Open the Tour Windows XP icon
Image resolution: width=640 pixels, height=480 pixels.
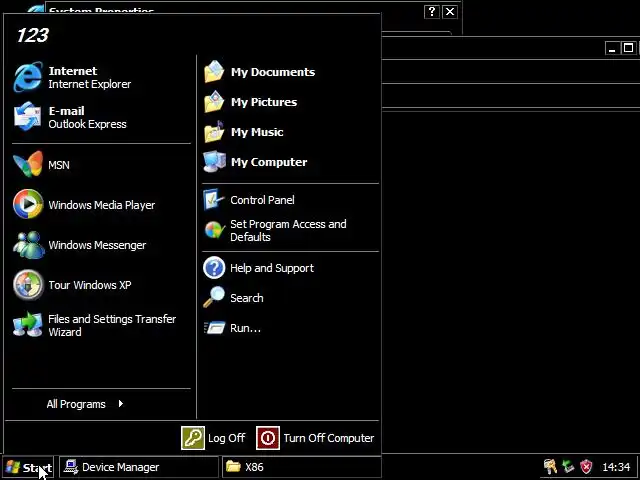click(28, 284)
